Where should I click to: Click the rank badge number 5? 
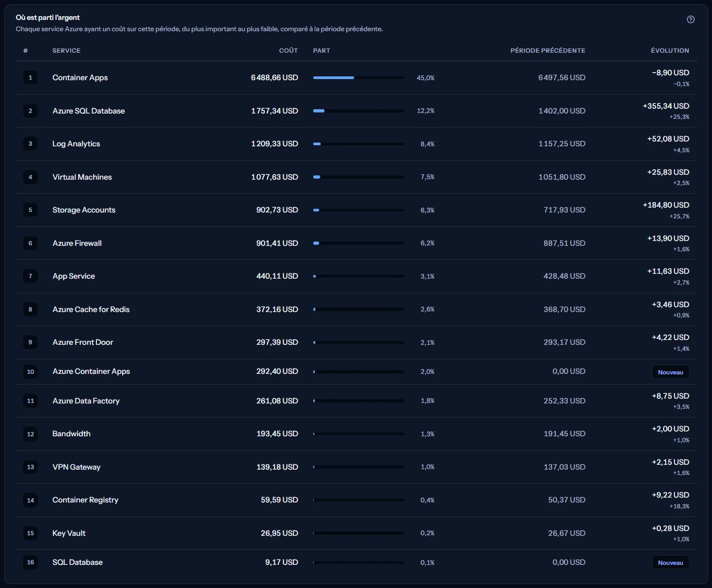(30, 210)
